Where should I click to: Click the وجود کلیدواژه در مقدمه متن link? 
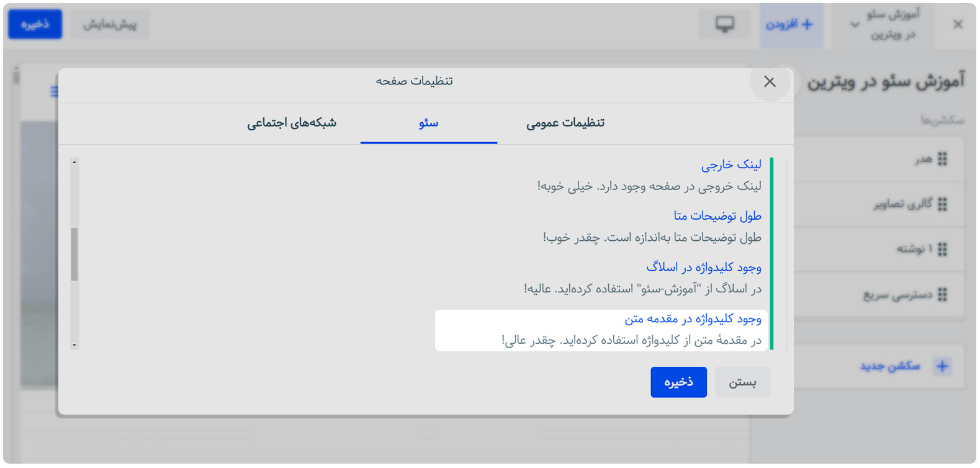[693, 319]
